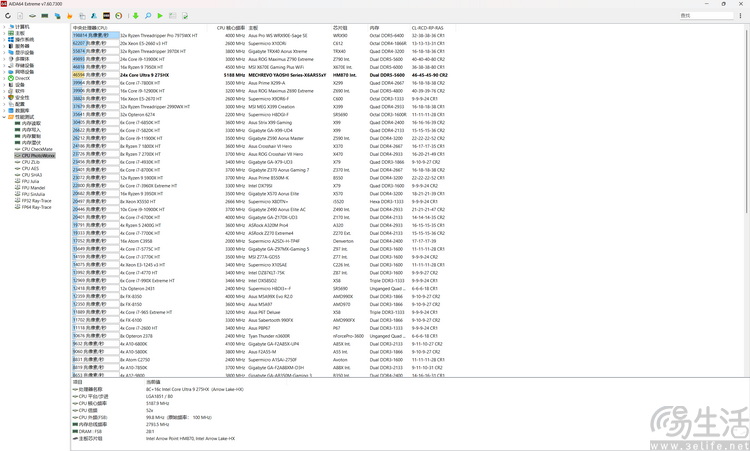Select 配置 in the sidebar tree
Image resolution: width=750 pixels, height=451 pixels.
coord(20,104)
